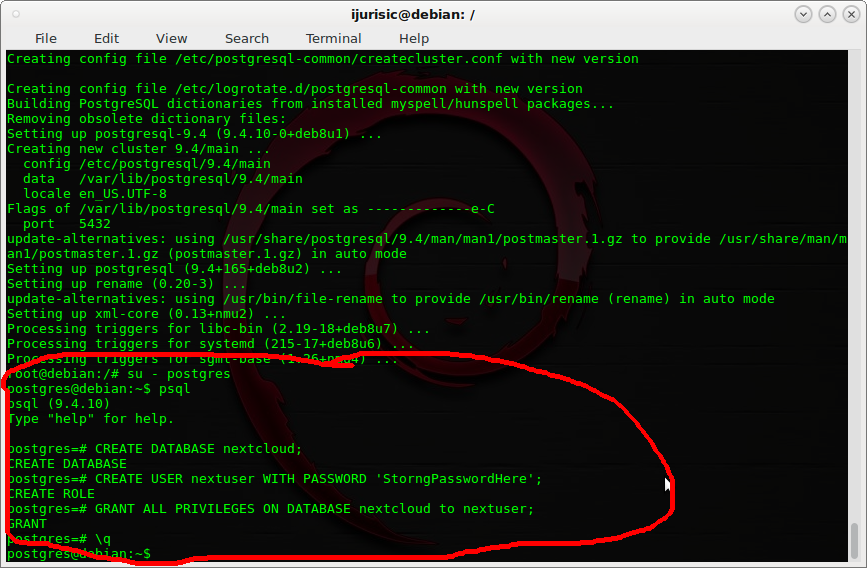This screenshot has height=568, width=867.
Task: Open the Search menu
Action: 247,38
